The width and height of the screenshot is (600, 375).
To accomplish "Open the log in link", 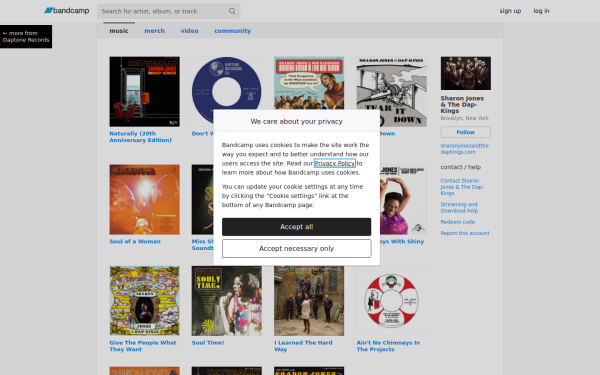I will click(x=541, y=11).
